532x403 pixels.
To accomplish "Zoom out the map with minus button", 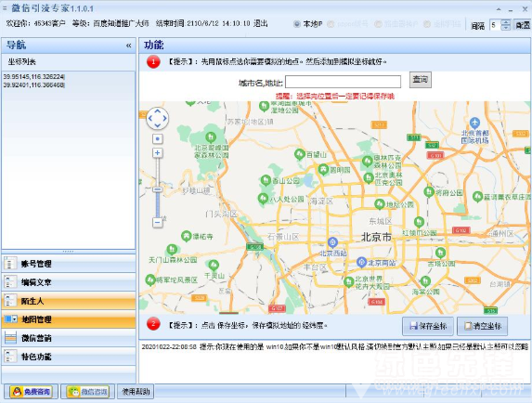I will pos(158,223).
